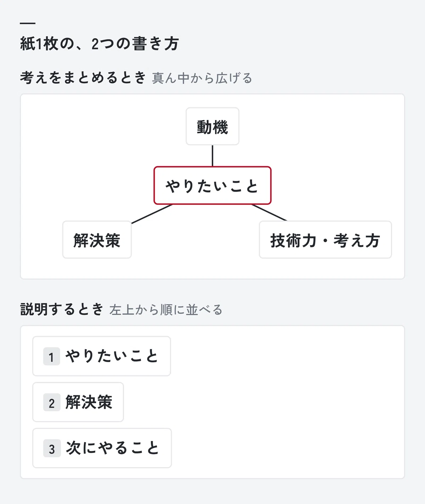Select list item 次にやること

click(x=102, y=448)
